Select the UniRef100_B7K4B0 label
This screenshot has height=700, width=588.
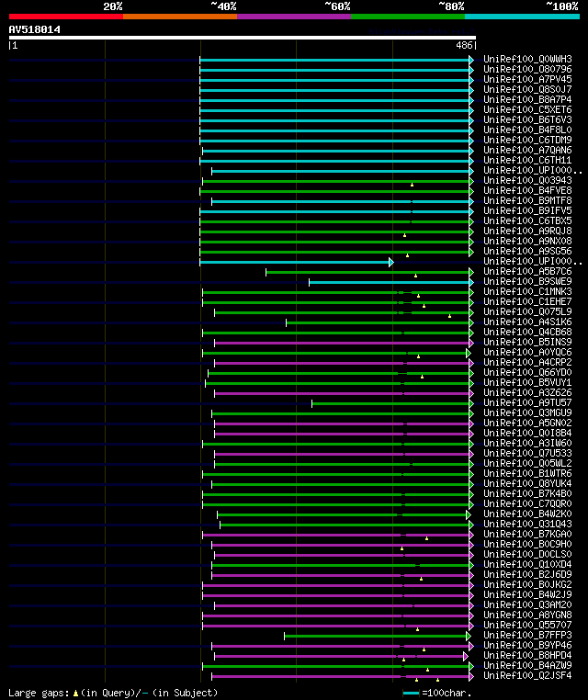527,493
